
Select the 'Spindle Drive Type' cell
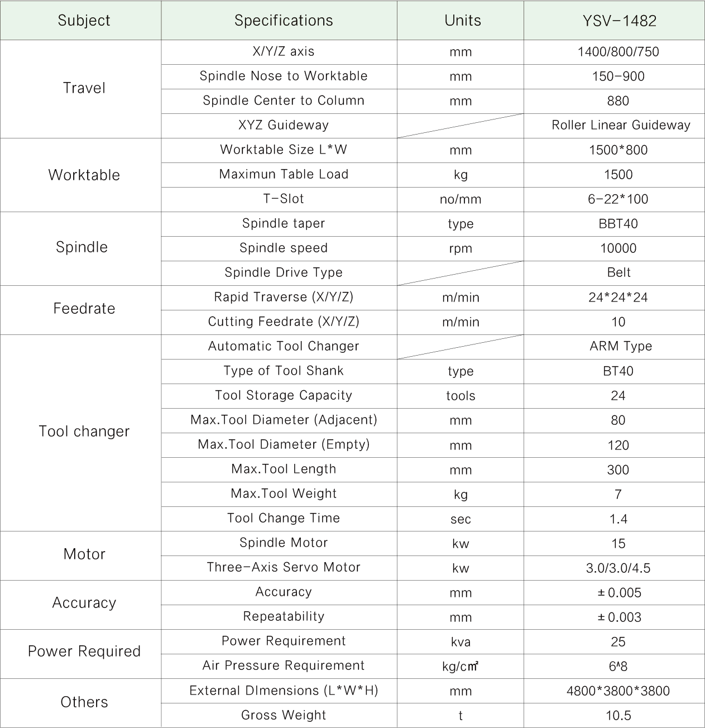click(x=279, y=273)
